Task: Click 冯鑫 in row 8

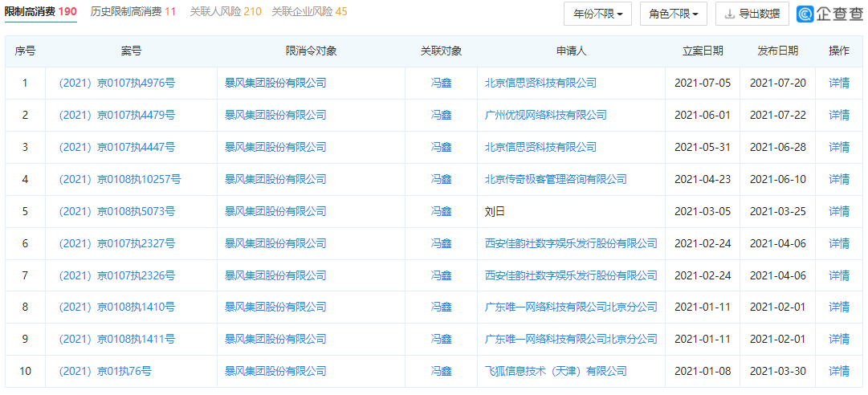Action: pyautogui.click(x=441, y=307)
